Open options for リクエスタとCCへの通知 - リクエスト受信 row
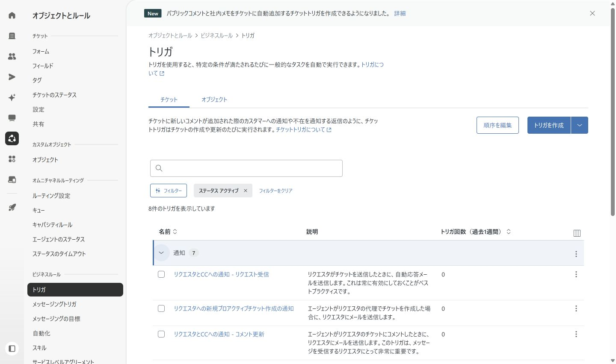 tap(576, 274)
